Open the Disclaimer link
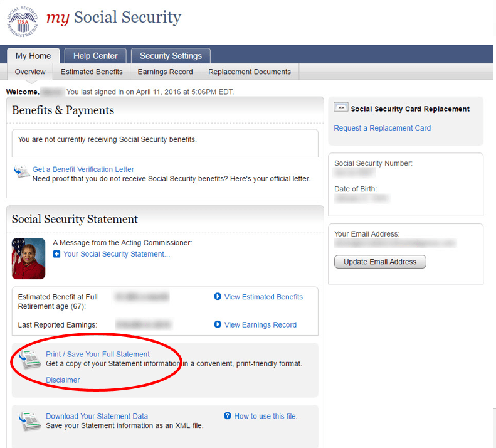The height and width of the screenshot is (448, 496). coord(63,380)
